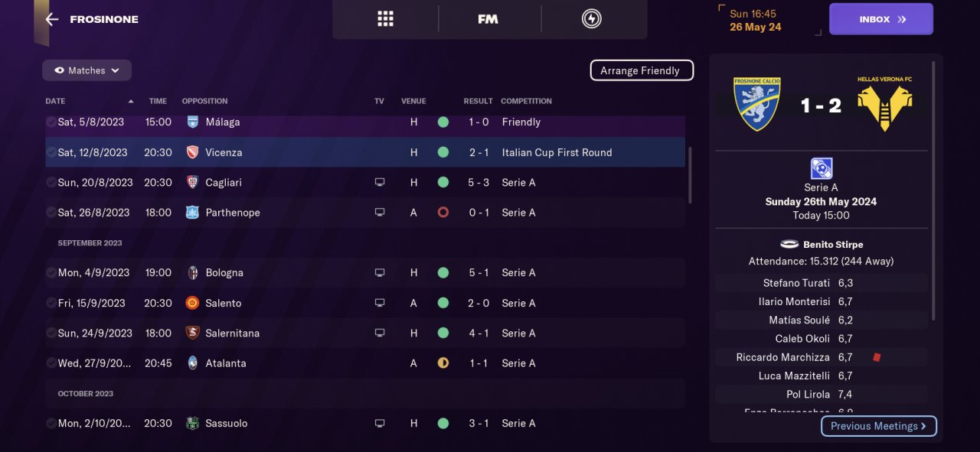Click the fixtures list vertical scrollbar
The image size is (980, 452).
click(690, 174)
